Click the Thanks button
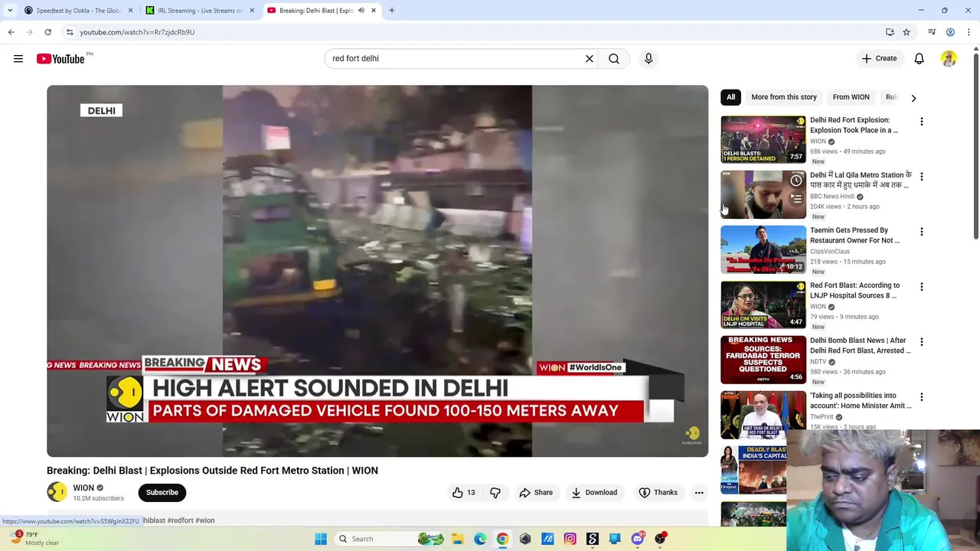This screenshot has height=551, width=980. coord(658,492)
